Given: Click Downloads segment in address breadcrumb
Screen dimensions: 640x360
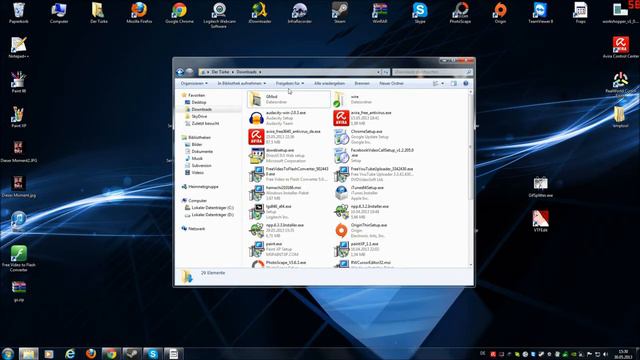Looking at the screenshot, I should pyautogui.click(x=247, y=72).
